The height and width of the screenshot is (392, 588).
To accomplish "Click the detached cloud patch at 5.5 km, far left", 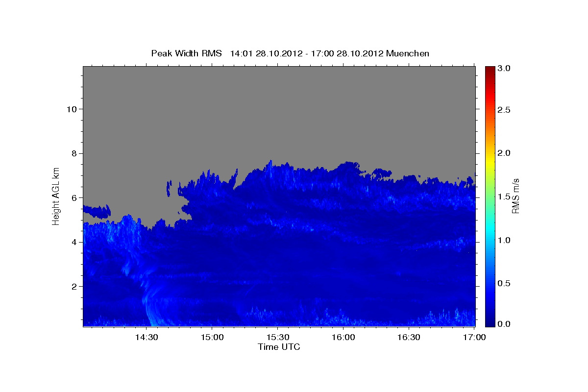I will (x=97, y=211).
